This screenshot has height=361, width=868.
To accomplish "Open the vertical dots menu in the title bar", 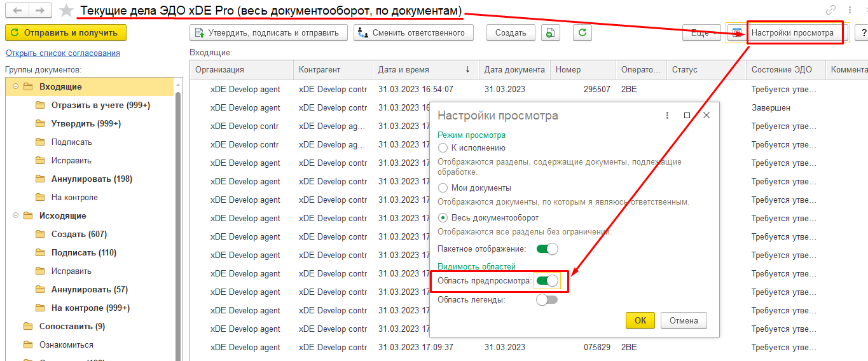I will [x=851, y=10].
